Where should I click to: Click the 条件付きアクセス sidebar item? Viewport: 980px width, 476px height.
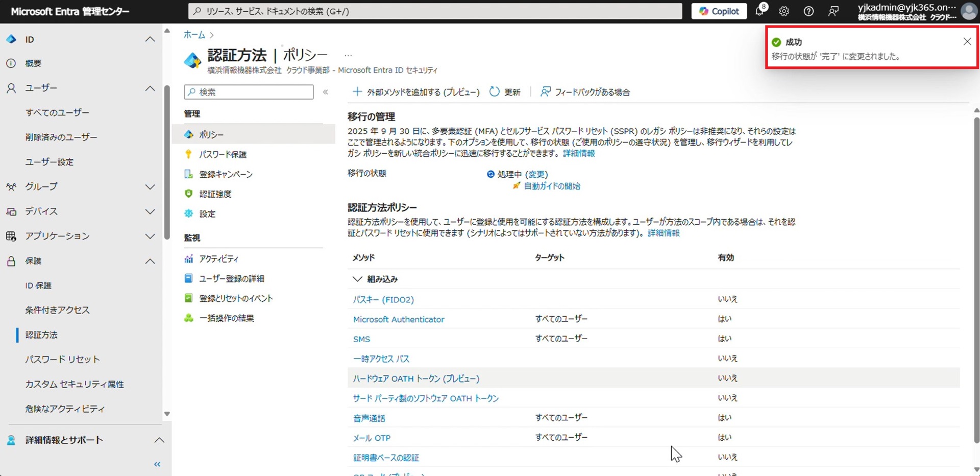tap(57, 310)
